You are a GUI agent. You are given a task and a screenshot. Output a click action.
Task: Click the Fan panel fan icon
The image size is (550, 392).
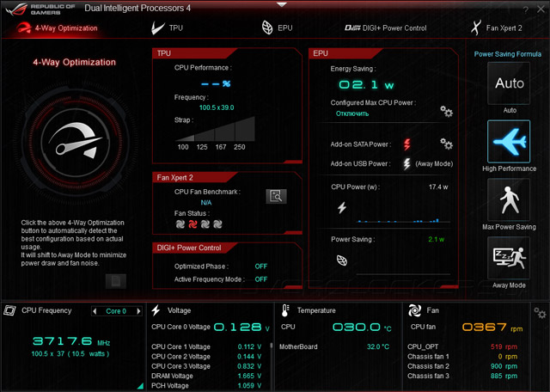tap(414, 310)
